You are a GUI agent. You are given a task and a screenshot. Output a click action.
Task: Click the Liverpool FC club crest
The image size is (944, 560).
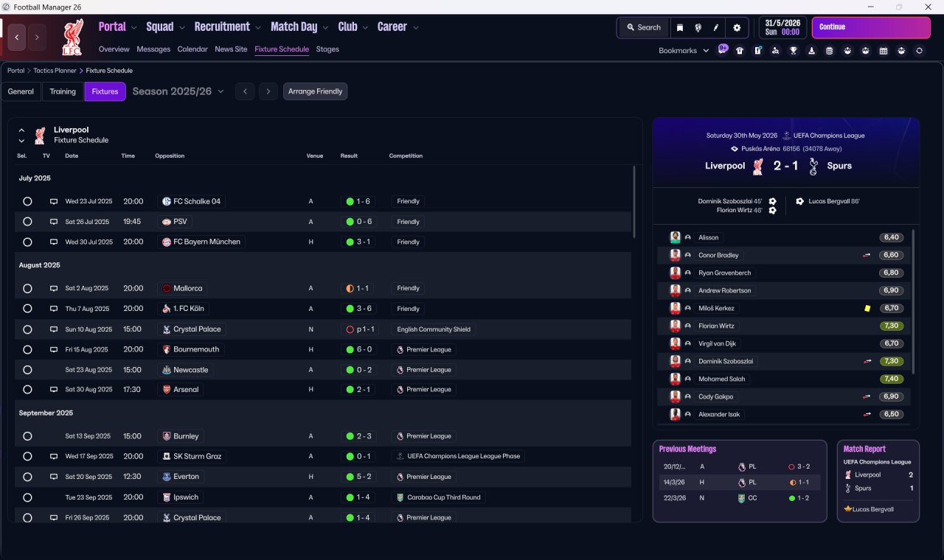coord(72,38)
